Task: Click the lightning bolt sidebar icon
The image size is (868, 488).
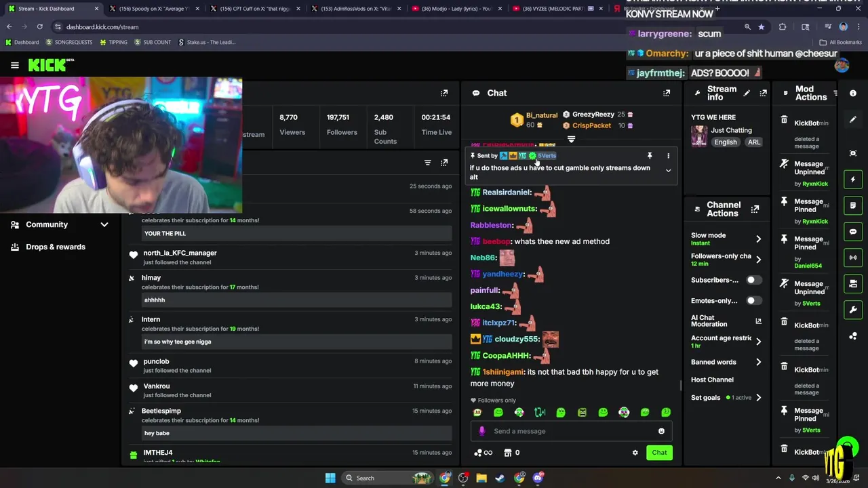Action: pos(853,180)
